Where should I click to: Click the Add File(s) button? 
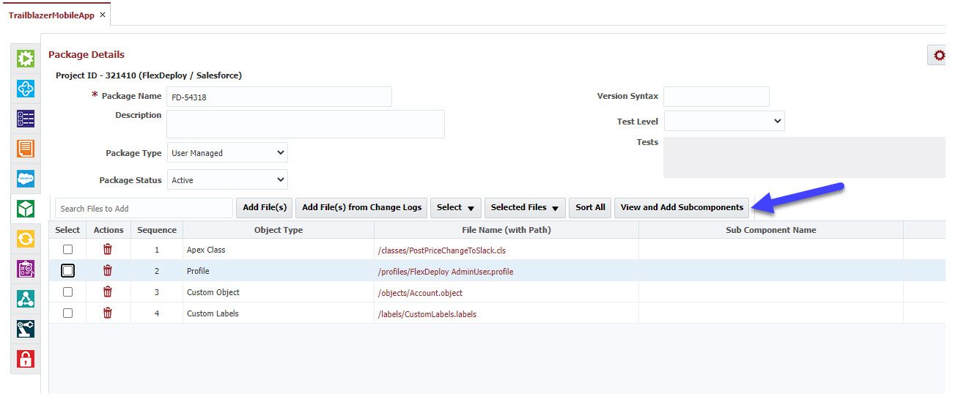coord(264,208)
